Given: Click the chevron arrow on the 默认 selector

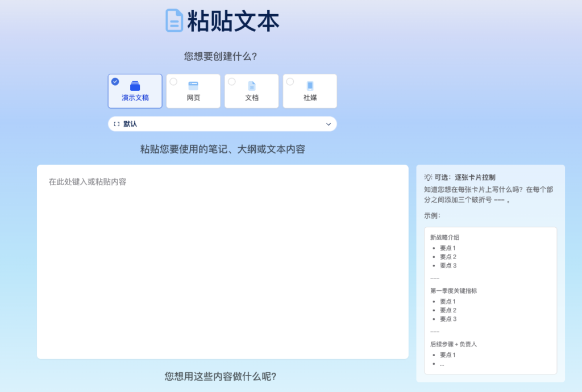Looking at the screenshot, I should tap(328, 124).
